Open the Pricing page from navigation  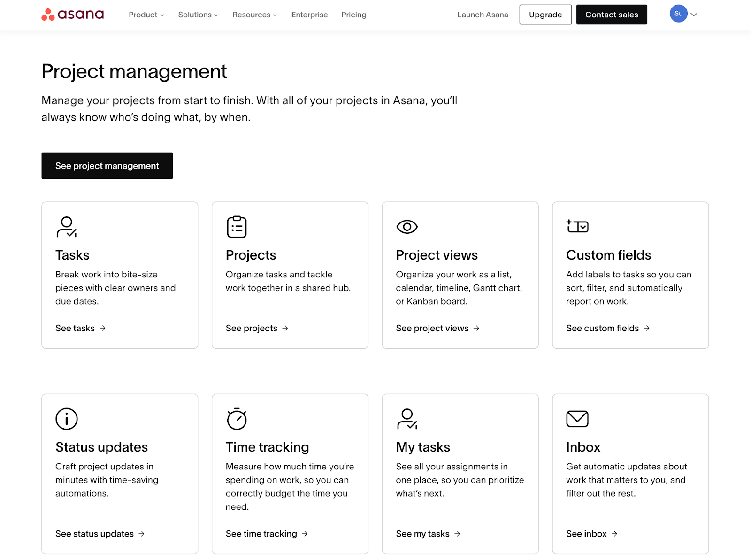[353, 15]
